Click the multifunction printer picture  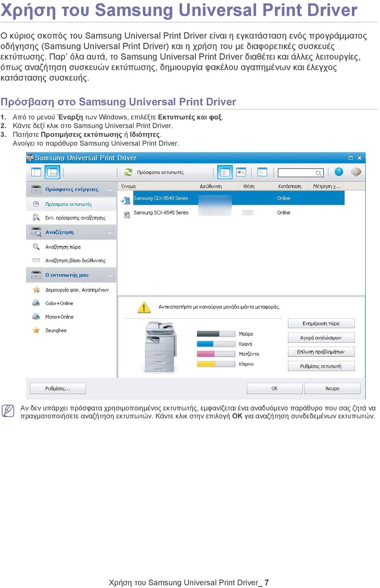[x=160, y=347]
